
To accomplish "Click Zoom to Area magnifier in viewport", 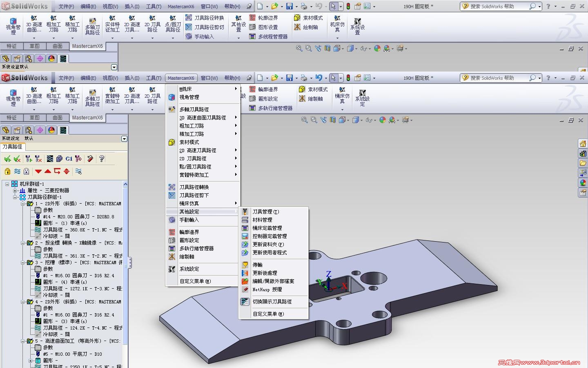I will [x=314, y=120].
